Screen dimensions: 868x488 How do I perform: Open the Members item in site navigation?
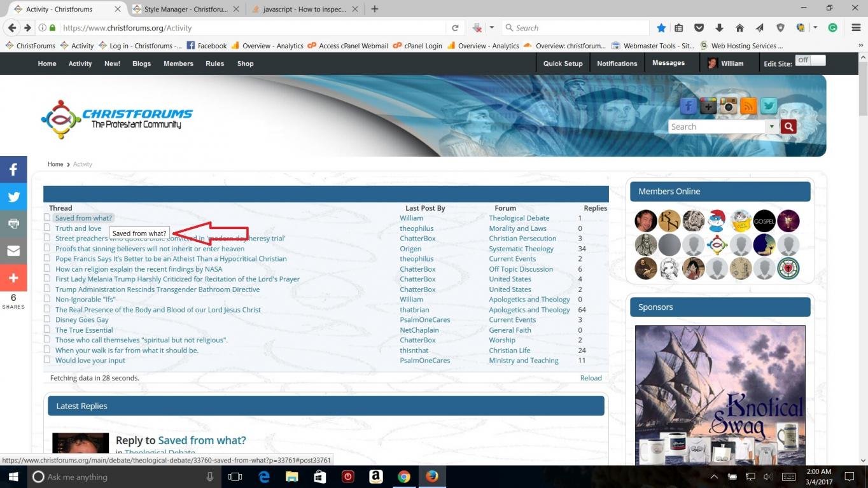[178, 64]
